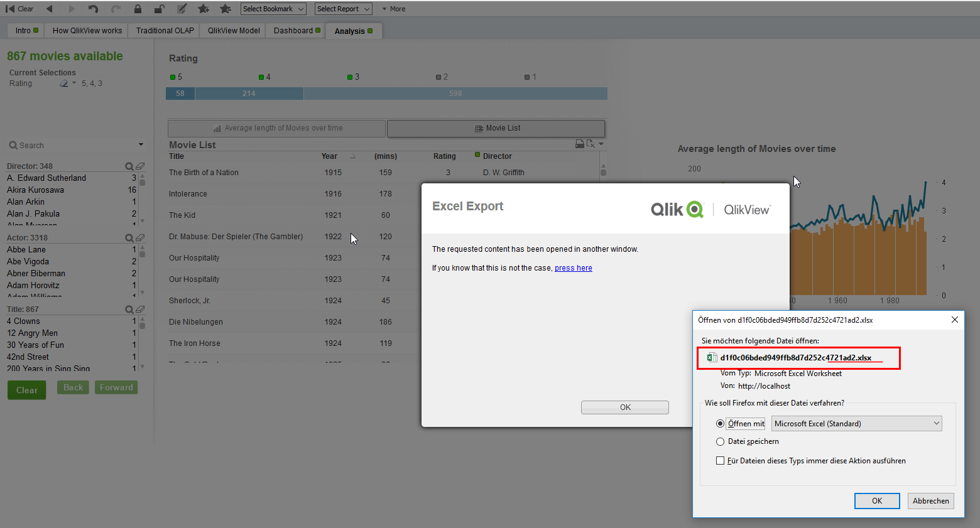Click the Remove Bookmark star icon
This screenshot has height=528, width=980.
click(226, 9)
